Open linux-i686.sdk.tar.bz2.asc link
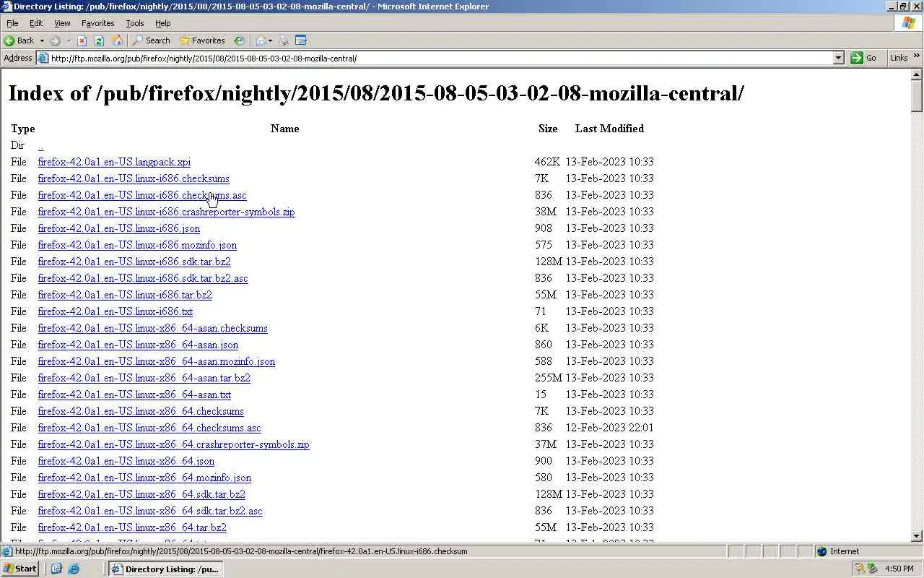This screenshot has height=578, width=924. [x=143, y=278]
